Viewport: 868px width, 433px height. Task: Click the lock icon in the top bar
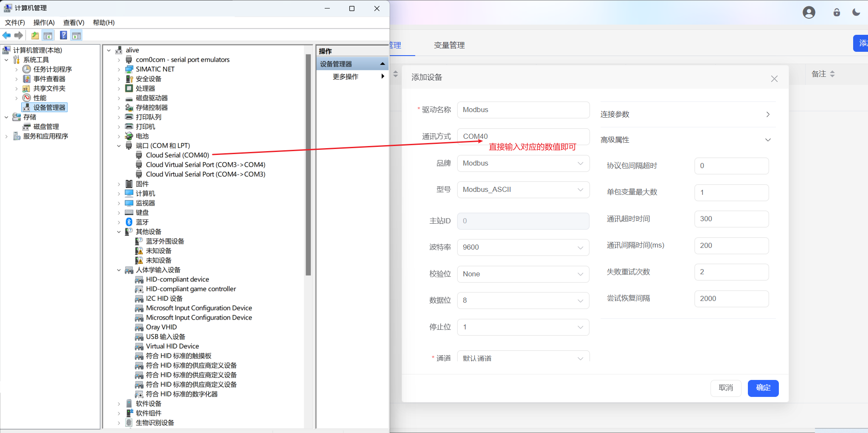(836, 12)
